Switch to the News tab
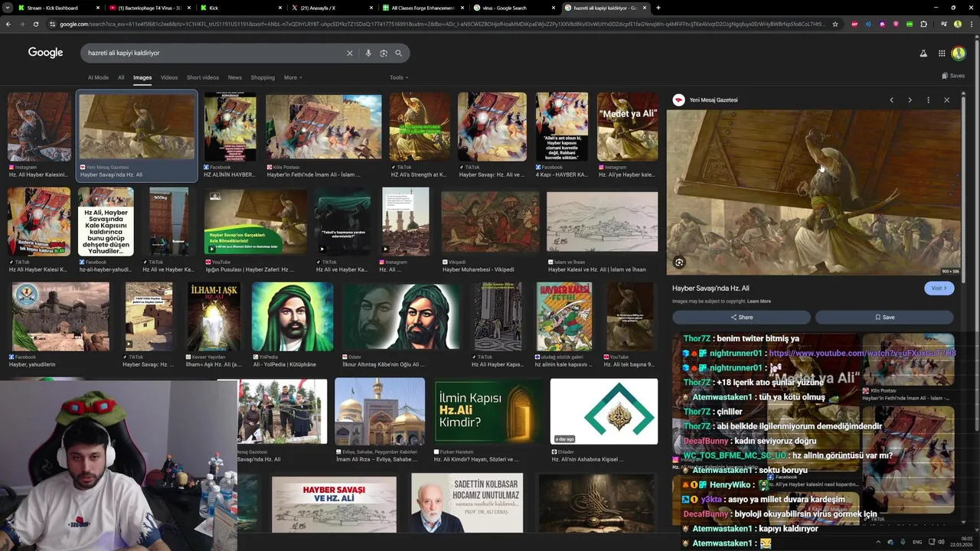980x551 pixels. tap(235, 77)
